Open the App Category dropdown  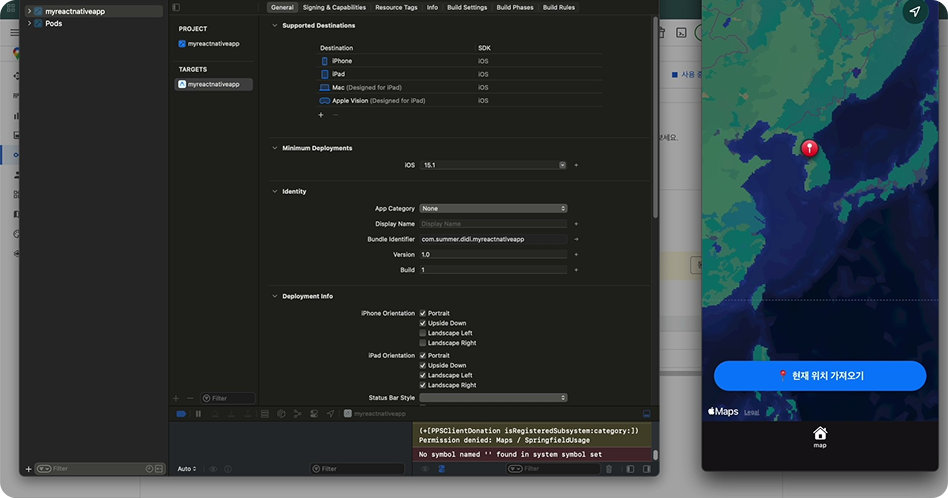pos(493,208)
